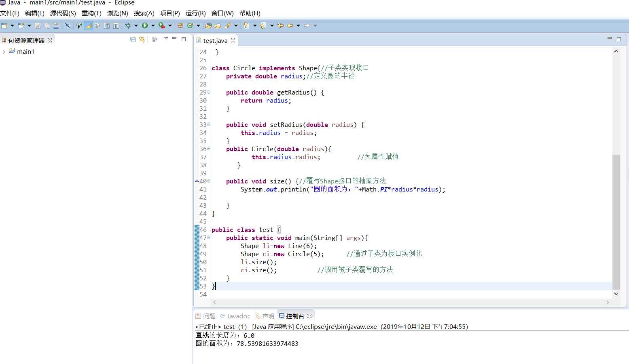Click the Search flashlight toolbar icon
629x364 pixels.
(228, 25)
